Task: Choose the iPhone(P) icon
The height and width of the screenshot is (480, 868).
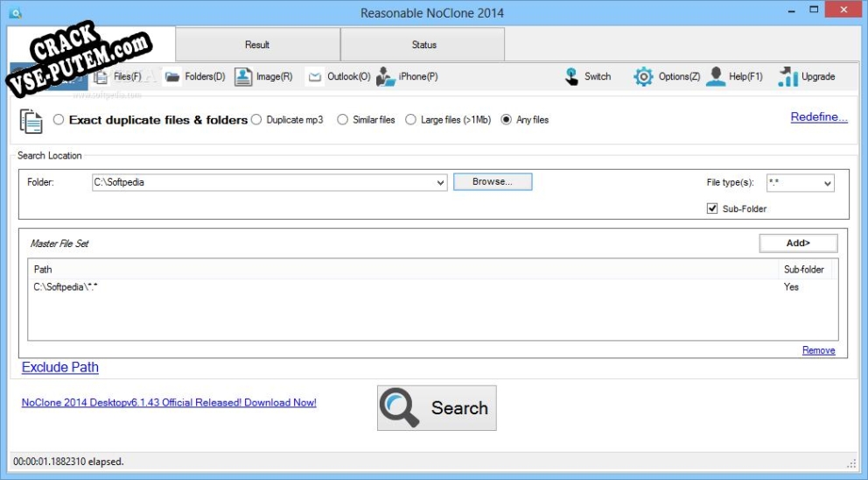Action: point(385,76)
